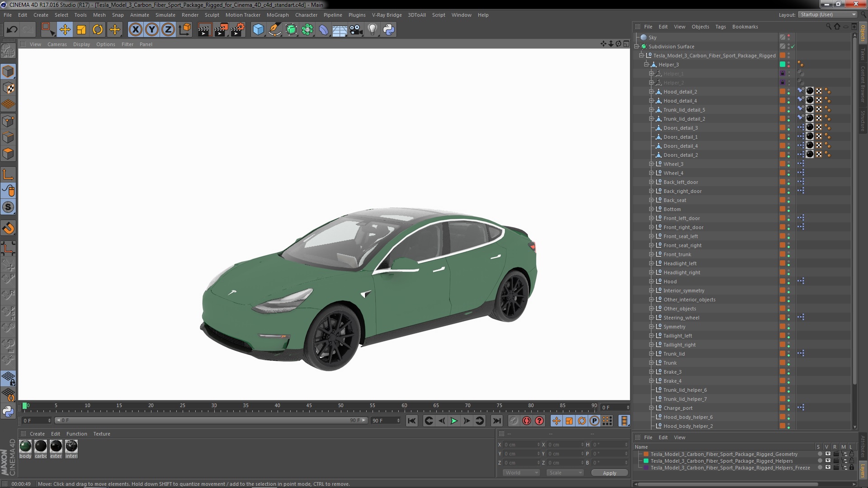Select Texture mode in left palette

[x=8, y=88]
